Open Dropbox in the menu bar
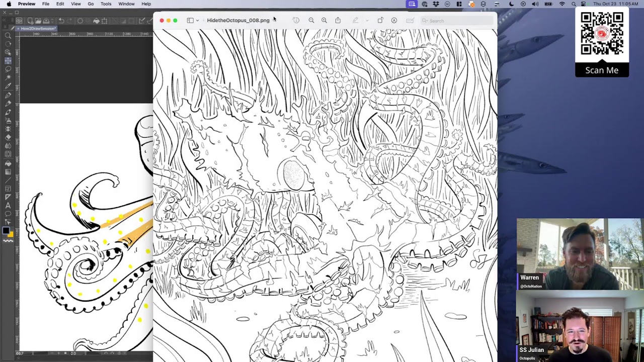644x362 pixels. (436, 4)
